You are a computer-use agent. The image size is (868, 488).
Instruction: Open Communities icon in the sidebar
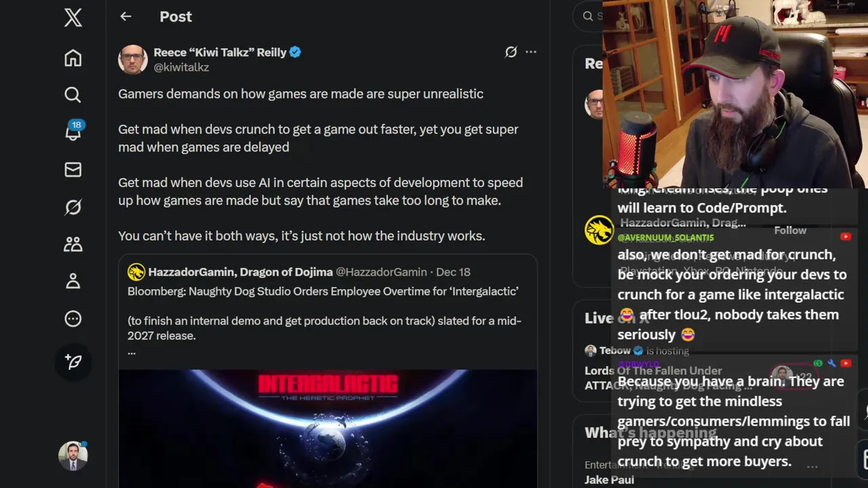73,244
